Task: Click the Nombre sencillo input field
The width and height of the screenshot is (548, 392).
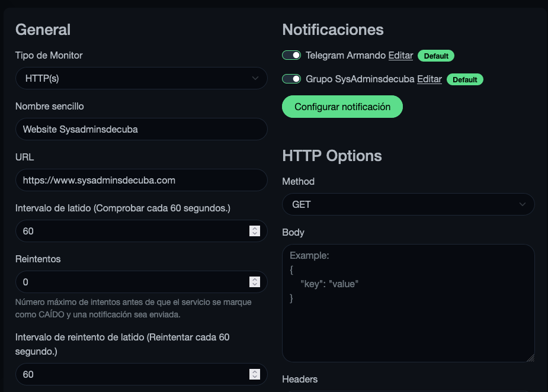Action: pos(142,129)
